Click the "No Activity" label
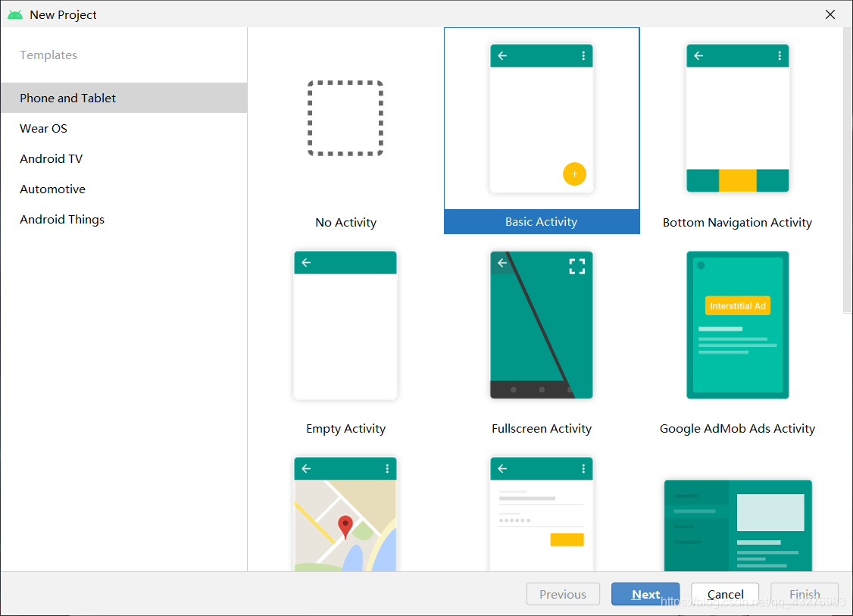853x616 pixels. coord(345,222)
